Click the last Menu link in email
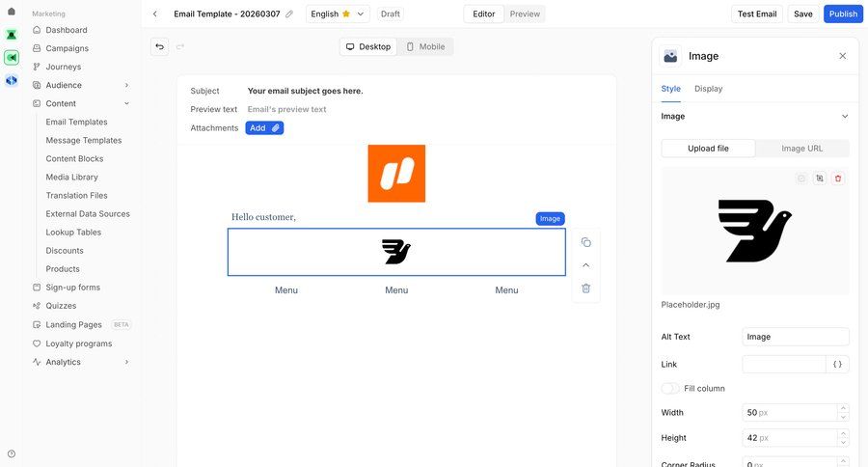 (506, 290)
